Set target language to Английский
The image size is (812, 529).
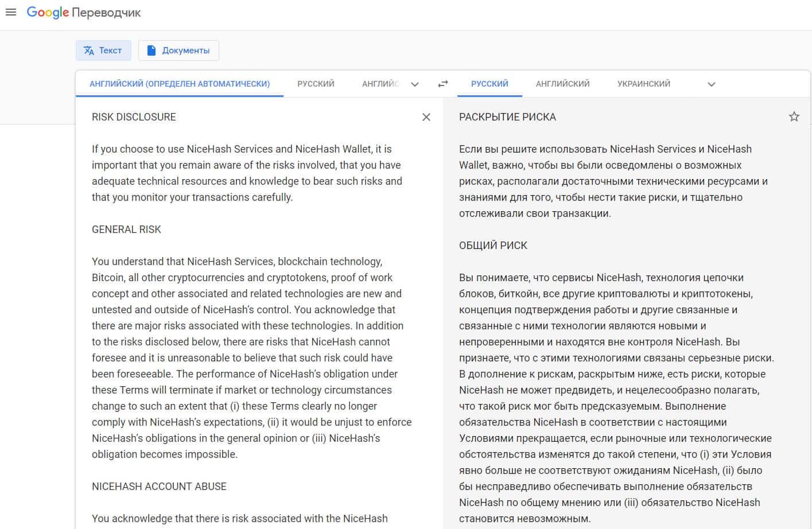tap(562, 84)
